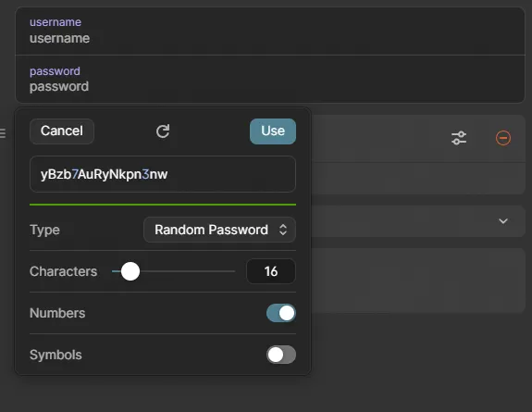Remove field with orange minus icon
The width and height of the screenshot is (532, 412).
(503, 138)
